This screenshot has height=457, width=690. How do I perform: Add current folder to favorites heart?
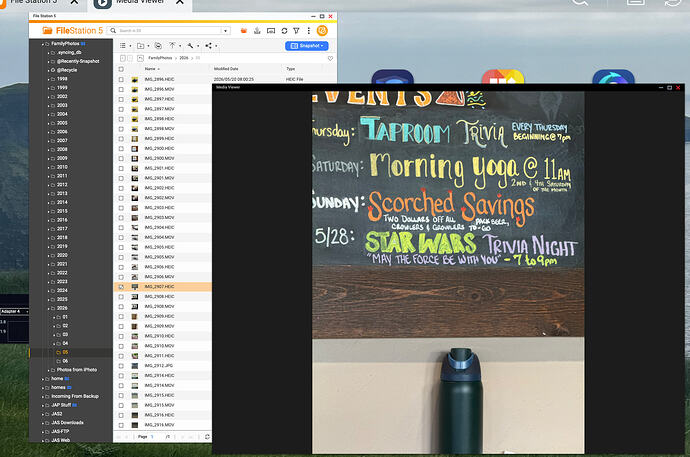point(330,58)
